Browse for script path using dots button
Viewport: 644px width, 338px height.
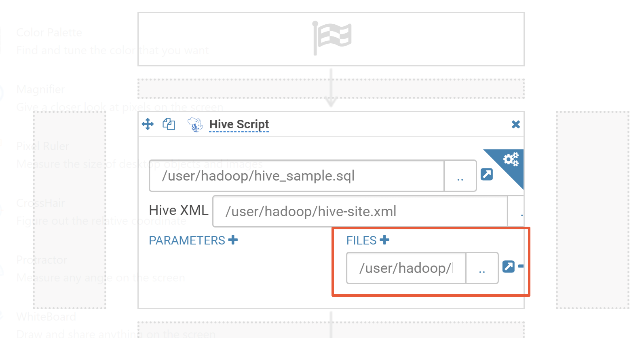(x=460, y=176)
